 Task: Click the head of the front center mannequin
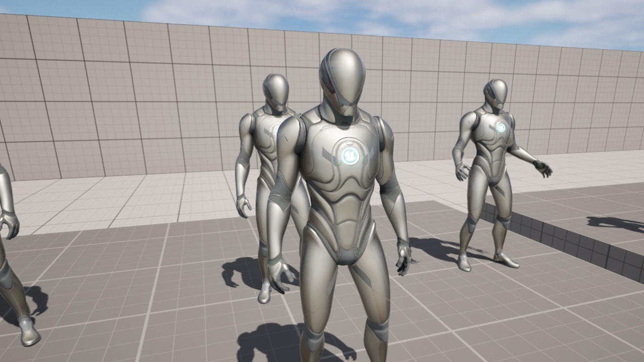(x=342, y=83)
